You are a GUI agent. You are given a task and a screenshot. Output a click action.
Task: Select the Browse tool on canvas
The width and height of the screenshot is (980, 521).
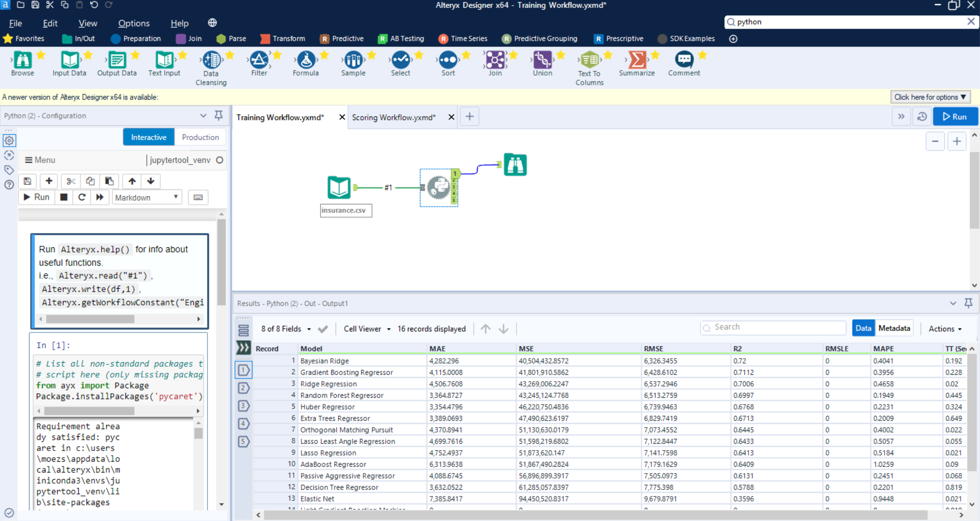coord(515,164)
